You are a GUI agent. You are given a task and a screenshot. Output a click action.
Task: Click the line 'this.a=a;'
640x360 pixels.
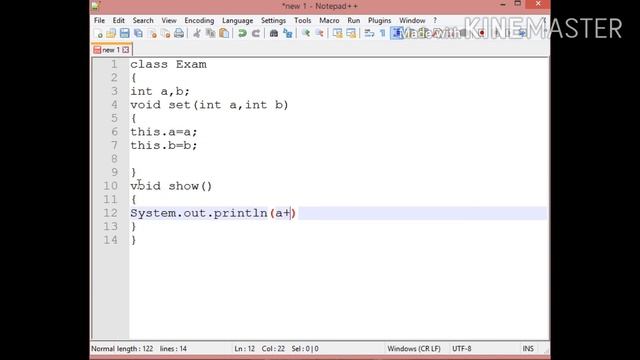[x=164, y=132]
